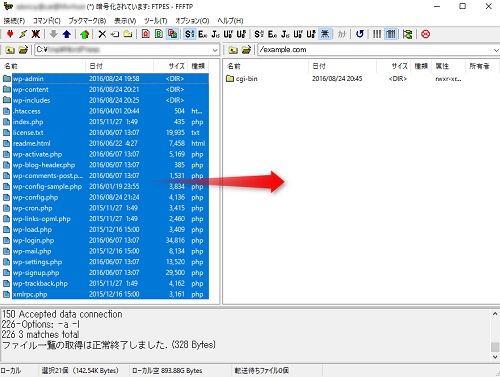Click the Create Folder icon in toolbar
The width and height of the screenshot is (500, 377).
[128, 34]
